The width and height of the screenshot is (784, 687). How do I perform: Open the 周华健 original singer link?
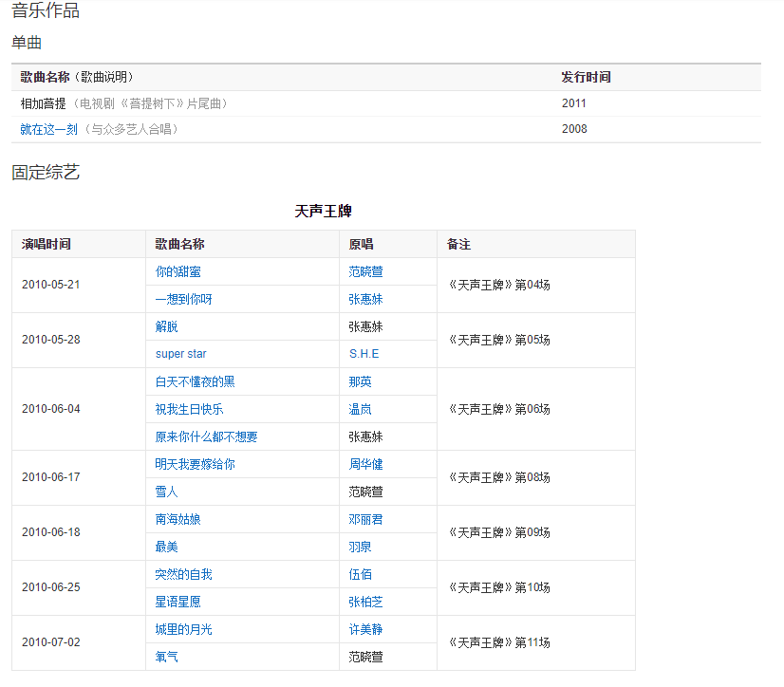coord(365,465)
